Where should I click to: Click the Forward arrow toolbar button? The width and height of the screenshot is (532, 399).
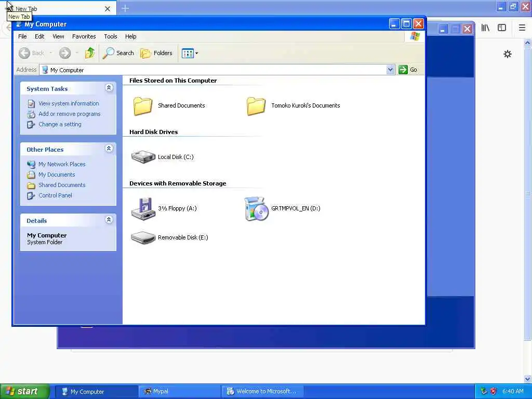pos(65,53)
